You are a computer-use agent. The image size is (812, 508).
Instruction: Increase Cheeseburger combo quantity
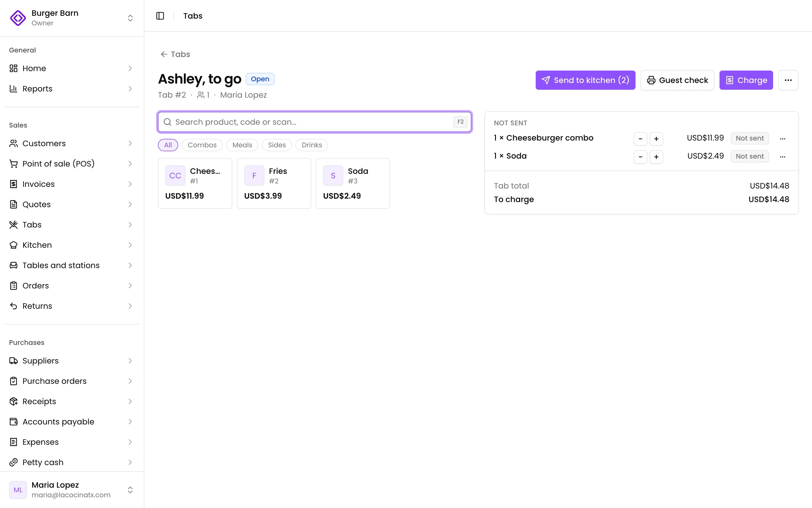coord(656,138)
